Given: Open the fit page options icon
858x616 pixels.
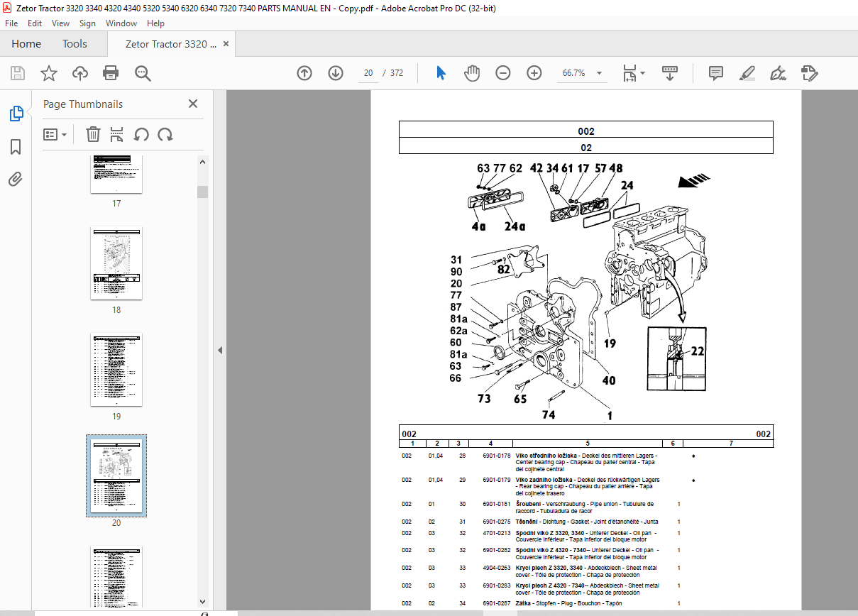Looking at the screenshot, I should pos(629,73).
